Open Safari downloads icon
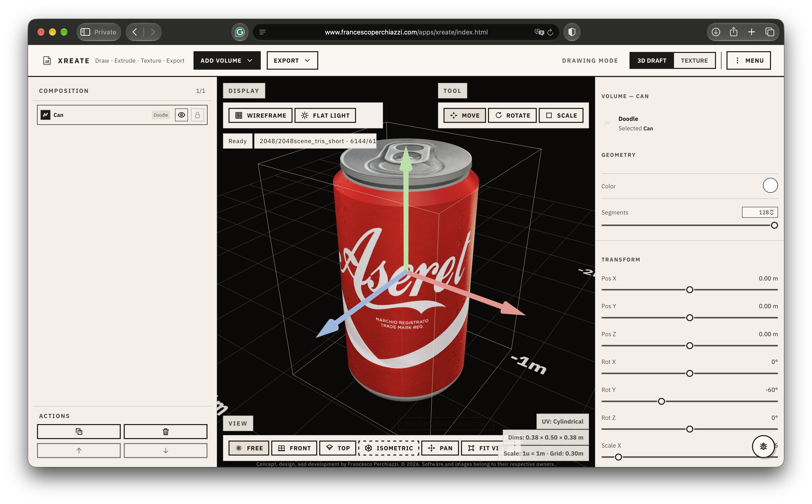The image size is (812, 504). 715,32
